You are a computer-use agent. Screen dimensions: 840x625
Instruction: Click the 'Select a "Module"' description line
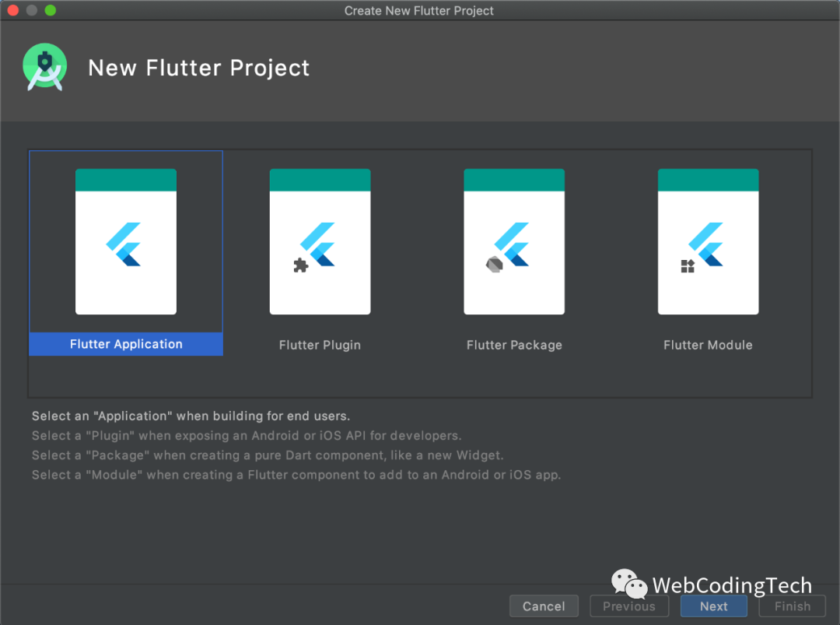coord(296,475)
